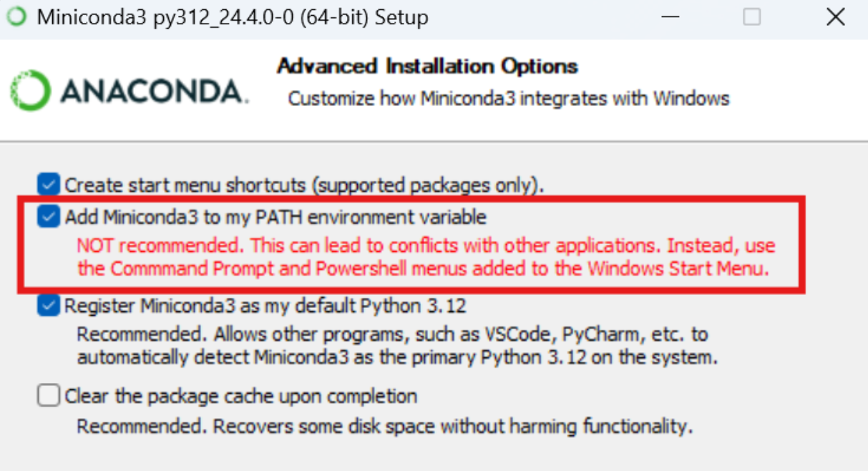
Task: Uncheck the Create start menu shortcuts box
Action: tap(49, 185)
